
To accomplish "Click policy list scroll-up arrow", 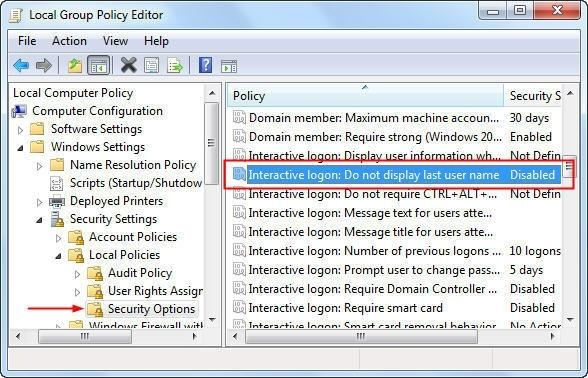I will 570,93.
